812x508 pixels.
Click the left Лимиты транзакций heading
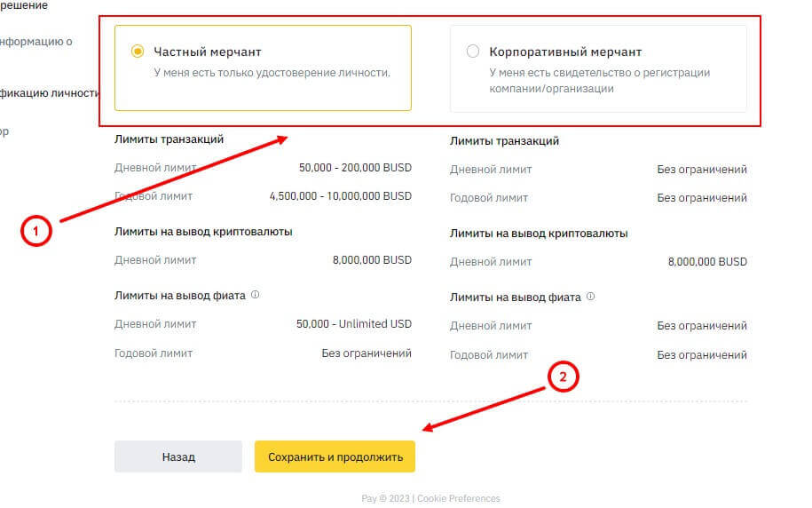(x=169, y=139)
